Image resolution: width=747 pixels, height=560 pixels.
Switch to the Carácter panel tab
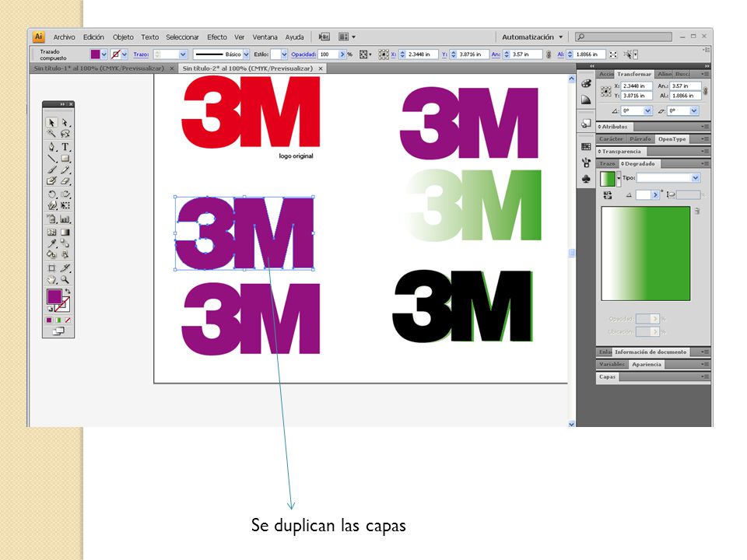coord(611,139)
